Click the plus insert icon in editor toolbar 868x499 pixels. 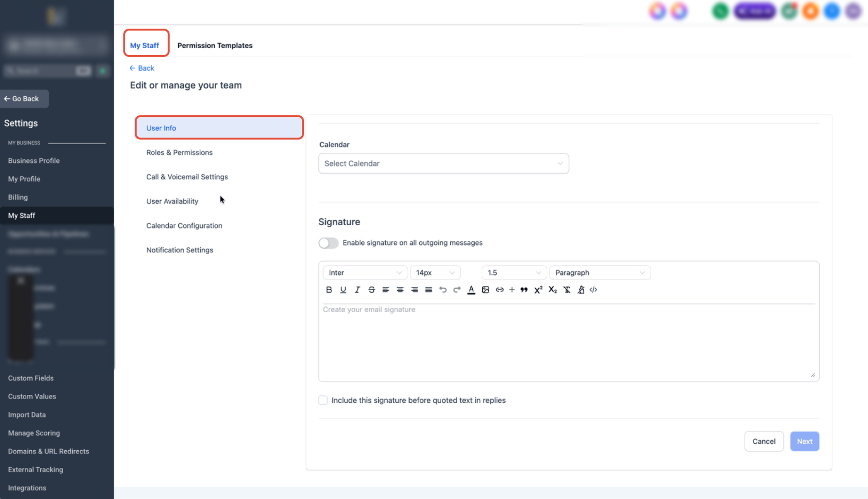pos(512,290)
